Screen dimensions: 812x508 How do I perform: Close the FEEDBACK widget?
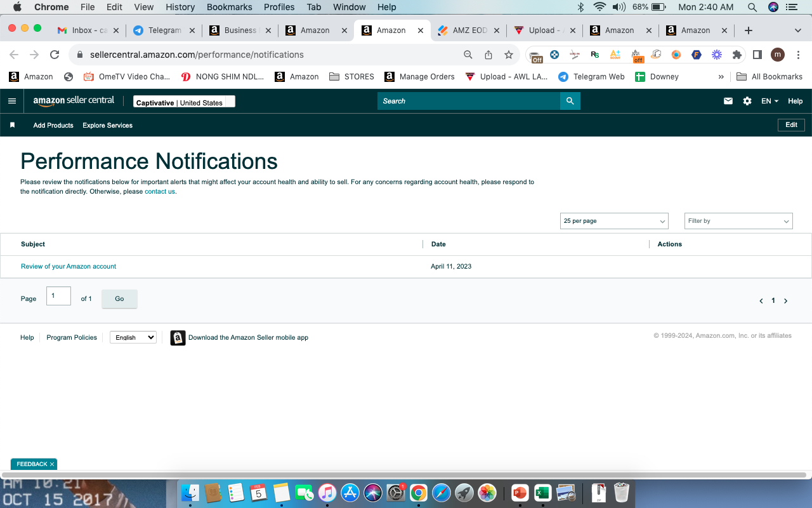[x=52, y=464]
